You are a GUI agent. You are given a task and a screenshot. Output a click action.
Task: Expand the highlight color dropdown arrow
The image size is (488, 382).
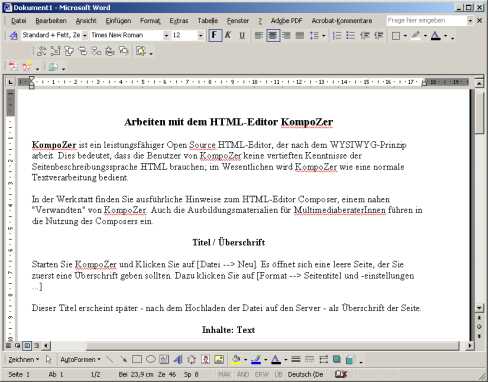(x=425, y=36)
